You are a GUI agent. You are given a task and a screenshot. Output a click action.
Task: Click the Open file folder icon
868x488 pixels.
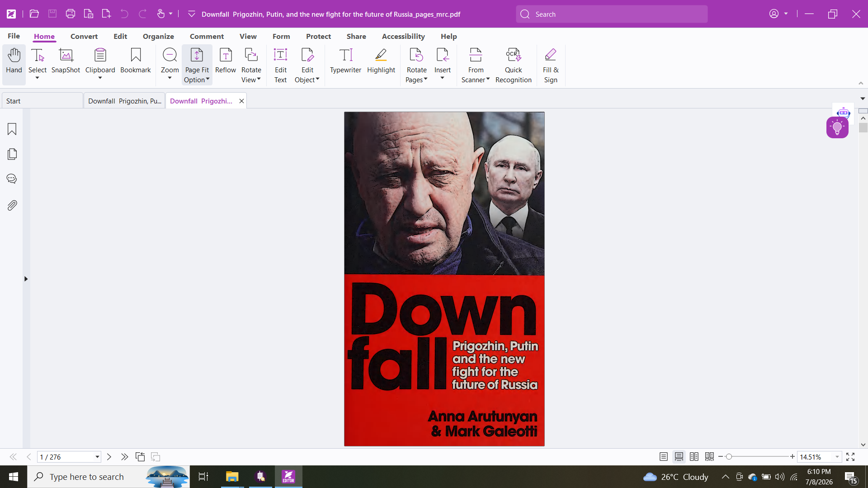pos(34,14)
